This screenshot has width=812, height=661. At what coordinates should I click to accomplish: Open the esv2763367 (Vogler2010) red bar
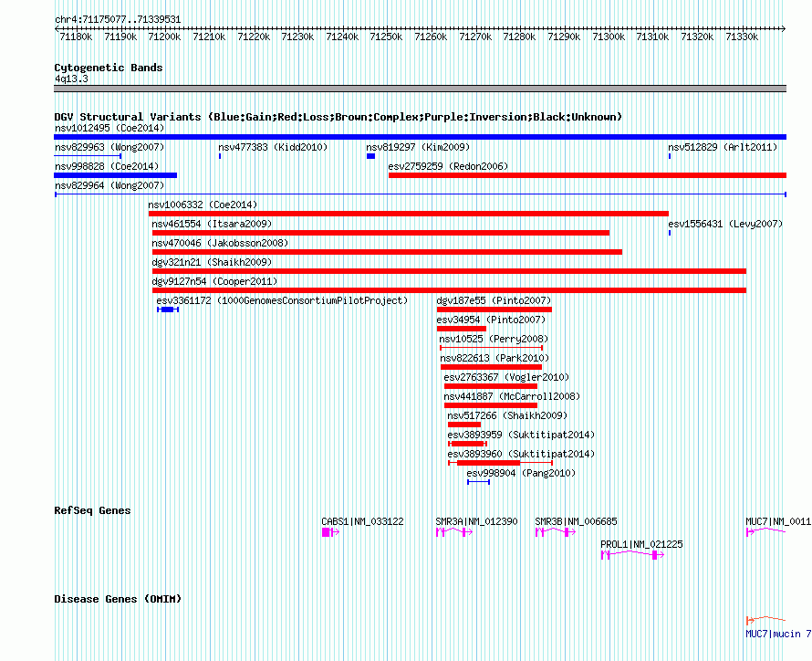(491, 386)
